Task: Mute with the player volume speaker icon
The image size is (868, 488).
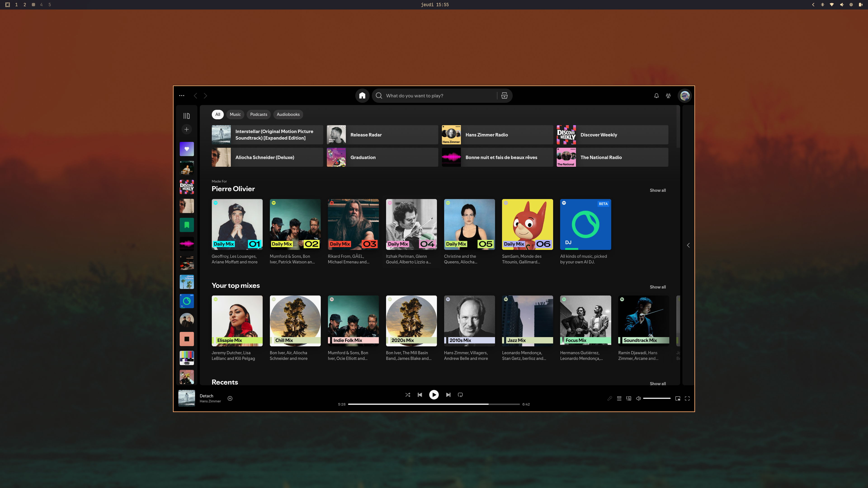Action: [x=638, y=398]
